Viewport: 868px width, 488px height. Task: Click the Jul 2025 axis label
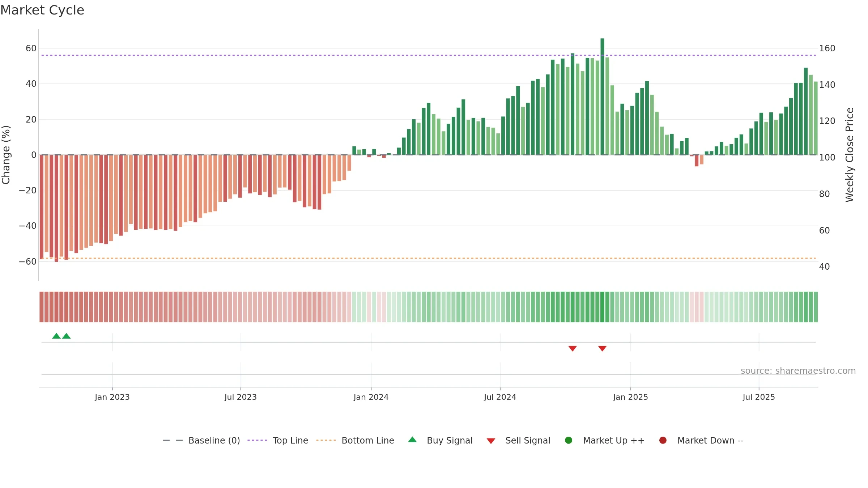pos(759,397)
